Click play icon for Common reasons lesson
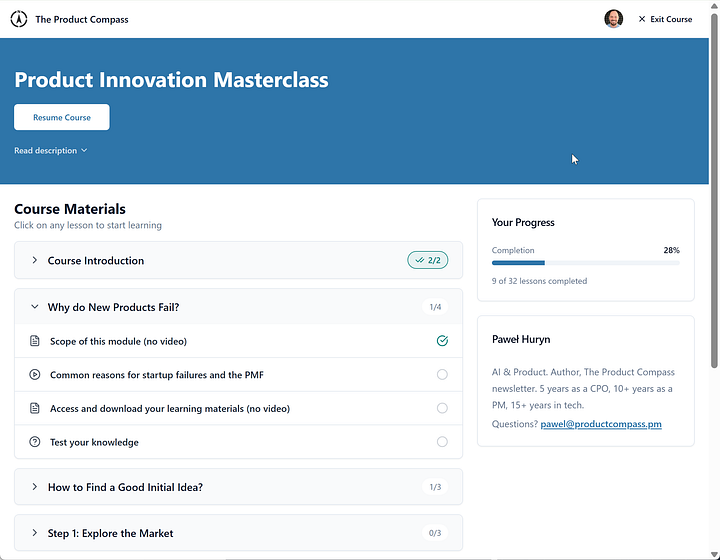Screen dimensions: 720x560 coord(34,375)
